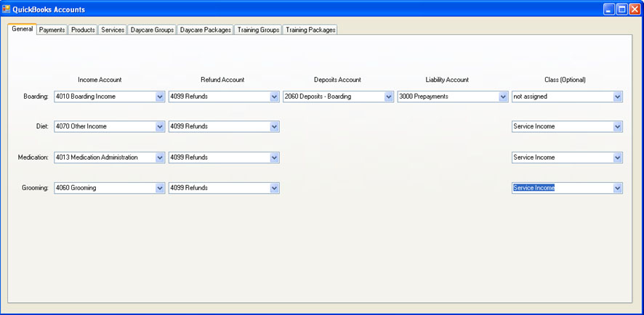Expand Diet Refund Account dropdown arrow
The width and height of the screenshot is (644, 315).
click(274, 127)
